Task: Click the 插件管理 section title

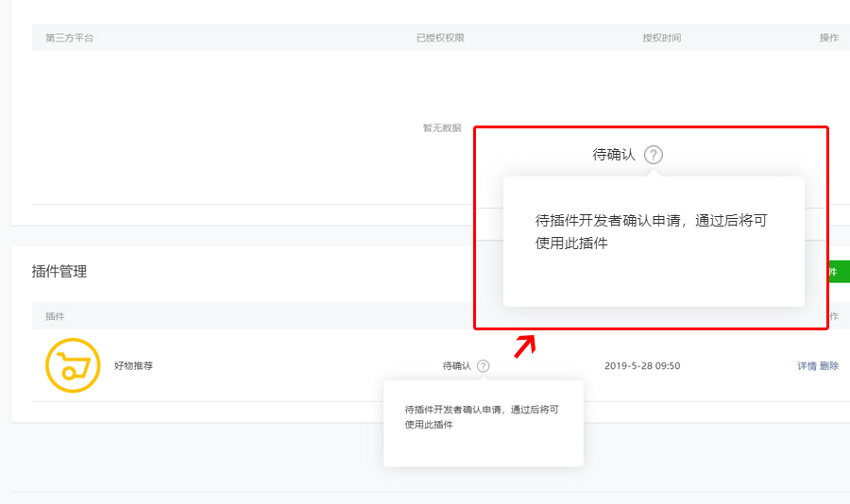Action: tap(59, 272)
